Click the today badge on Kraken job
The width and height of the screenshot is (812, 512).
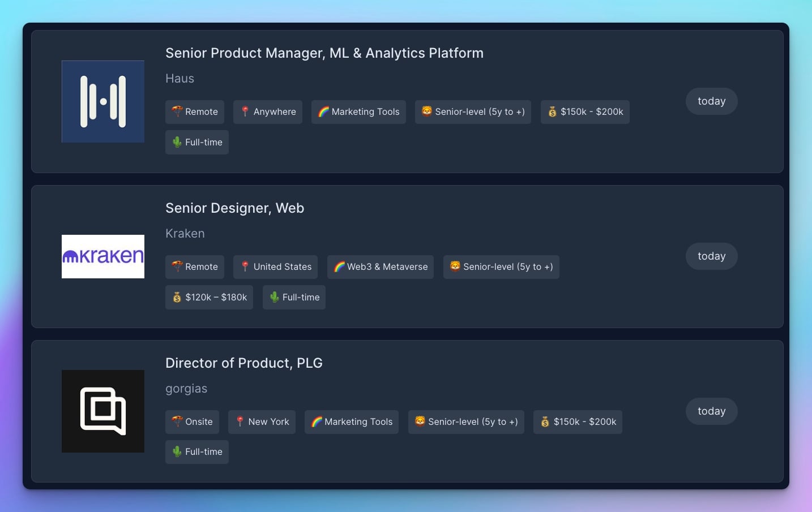click(711, 256)
